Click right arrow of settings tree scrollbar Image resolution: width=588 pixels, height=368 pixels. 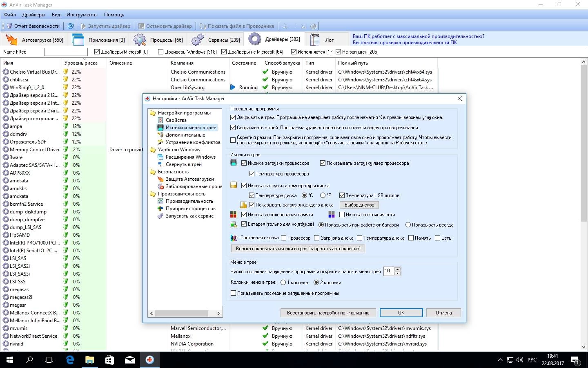pos(218,313)
